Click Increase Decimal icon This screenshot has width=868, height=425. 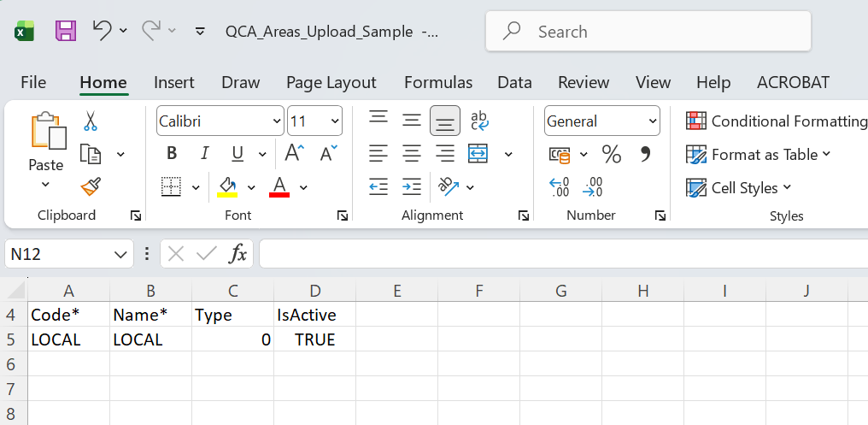point(560,187)
